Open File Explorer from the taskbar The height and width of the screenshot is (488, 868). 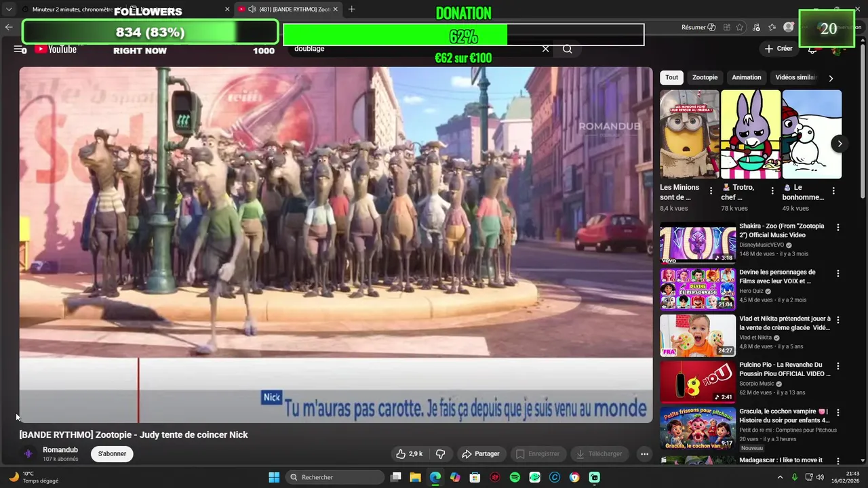415,477
